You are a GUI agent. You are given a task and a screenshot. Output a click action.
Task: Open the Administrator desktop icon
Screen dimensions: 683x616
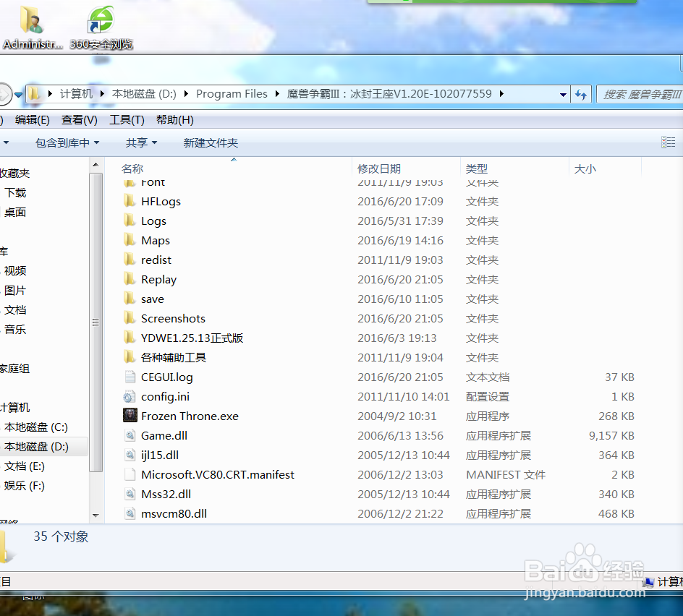click(30, 22)
